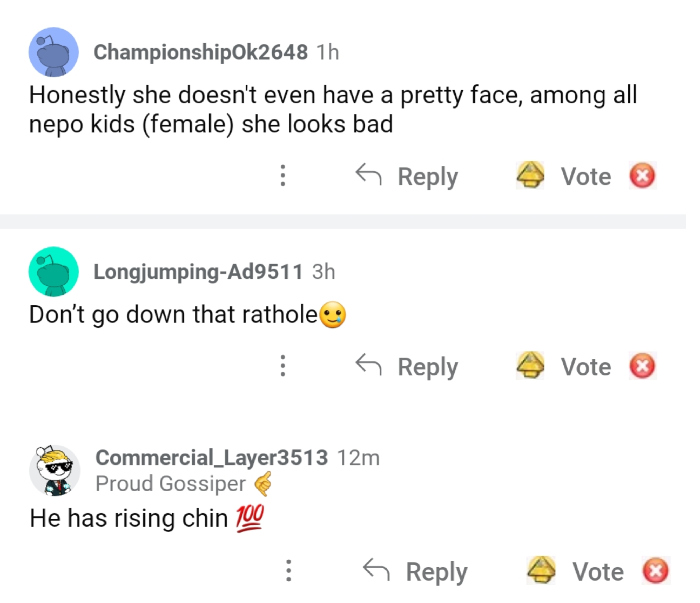Upvote Commercial_Layer3513's comment with the yellow arrow
Screen dimensions: 700x603
tap(541, 571)
